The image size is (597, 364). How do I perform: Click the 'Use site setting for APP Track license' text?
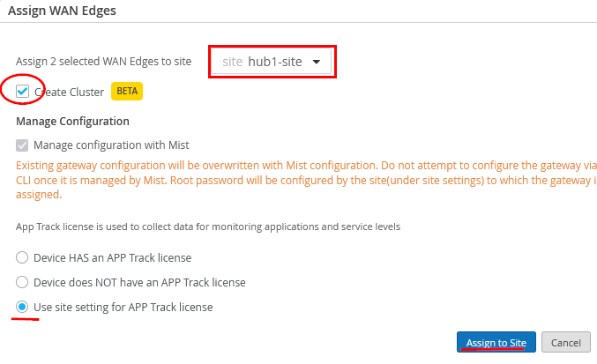point(123,308)
